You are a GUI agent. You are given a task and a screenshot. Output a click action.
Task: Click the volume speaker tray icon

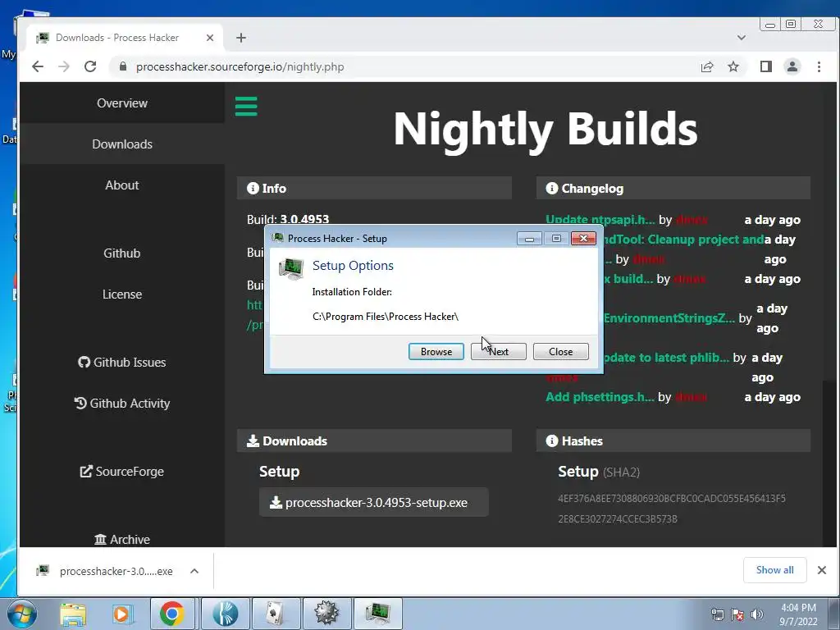tap(757, 614)
